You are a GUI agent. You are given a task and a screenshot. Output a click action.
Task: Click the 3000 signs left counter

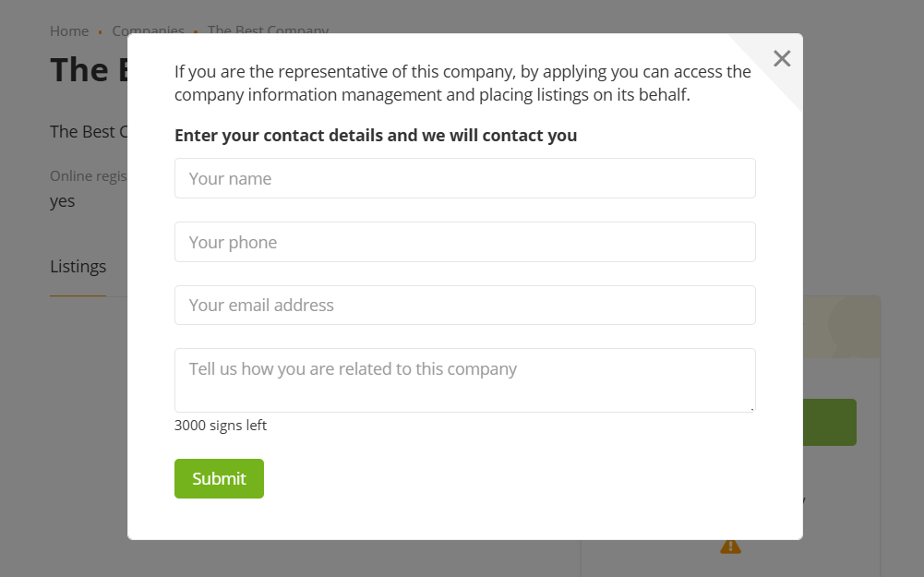(x=221, y=426)
